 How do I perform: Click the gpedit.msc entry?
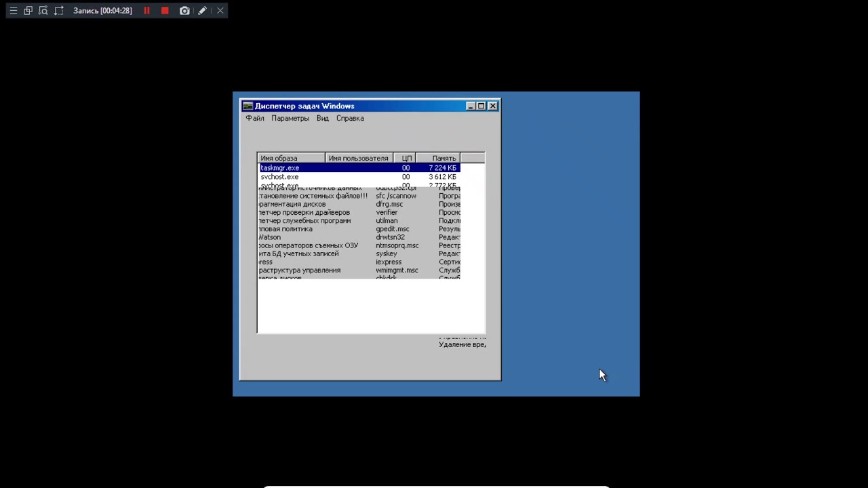point(393,229)
